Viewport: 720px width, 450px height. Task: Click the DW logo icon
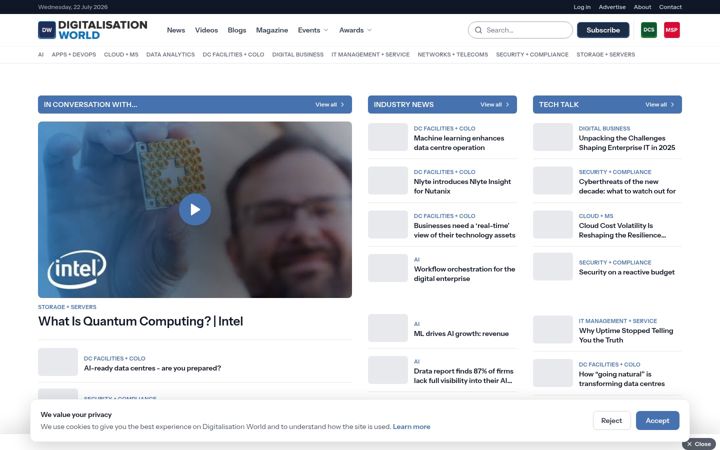(47, 30)
